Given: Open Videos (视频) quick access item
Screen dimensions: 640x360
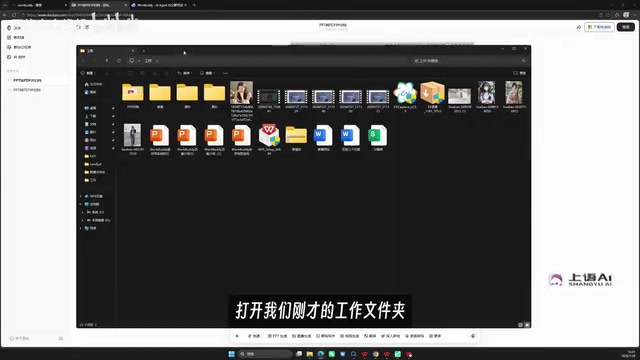Looking at the screenshot, I should point(91,148).
